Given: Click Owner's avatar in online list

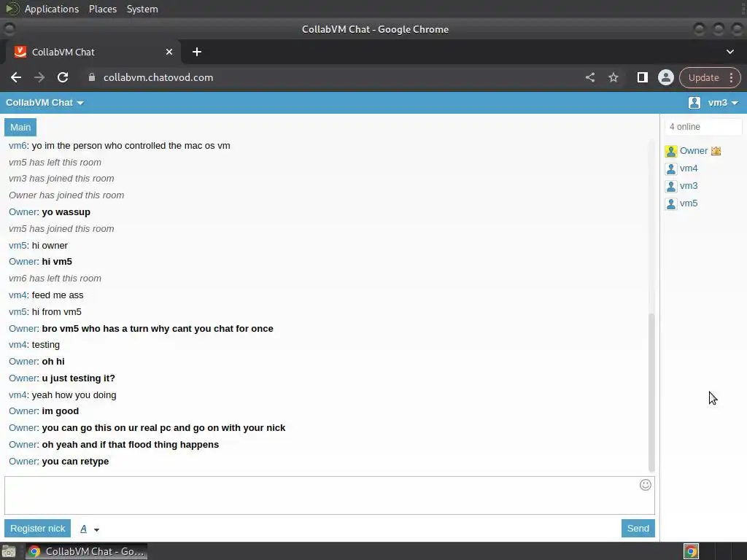Looking at the screenshot, I should 671,152.
